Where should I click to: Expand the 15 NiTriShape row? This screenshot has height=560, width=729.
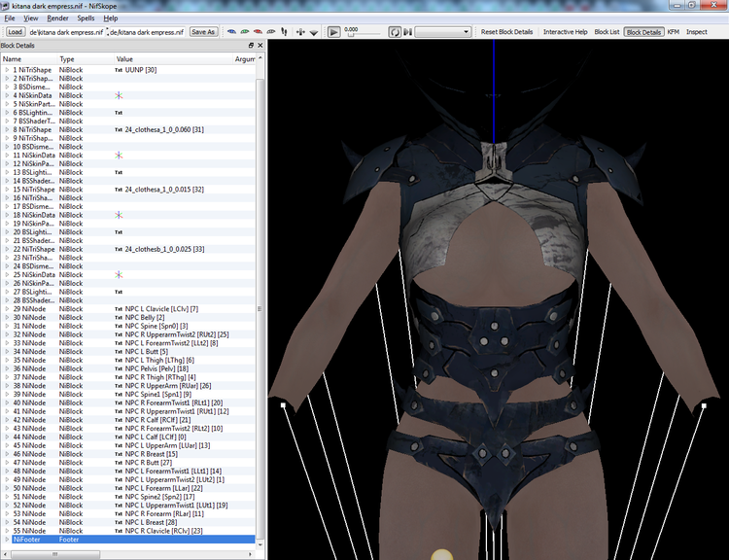pyautogui.click(x=7, y=190)
